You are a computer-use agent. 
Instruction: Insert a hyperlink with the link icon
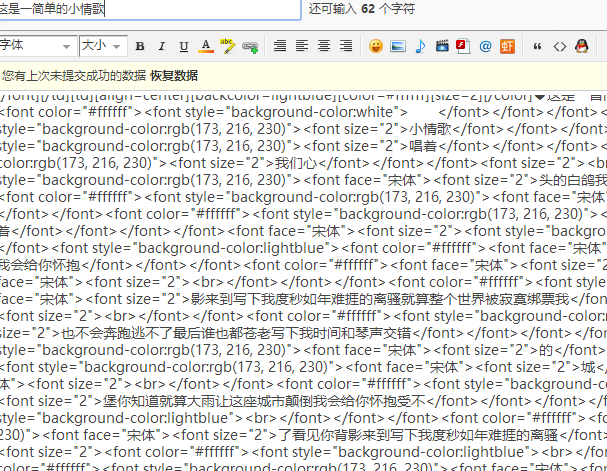coord(250,47)
